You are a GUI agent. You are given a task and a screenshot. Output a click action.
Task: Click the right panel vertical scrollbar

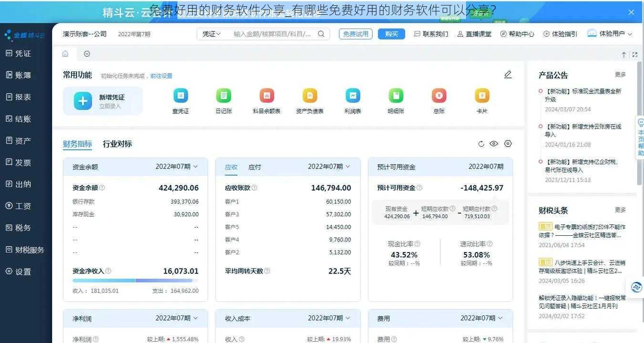pyautogui.click(x=640, y=123)
